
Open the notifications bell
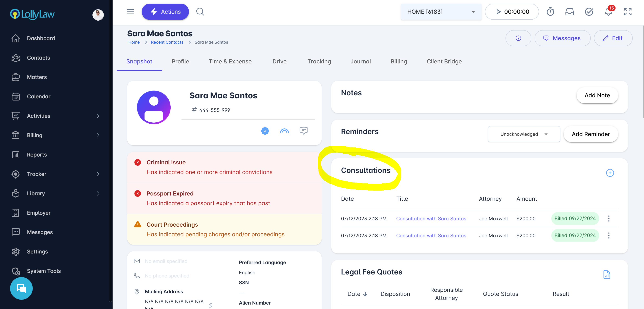point(608,12)
